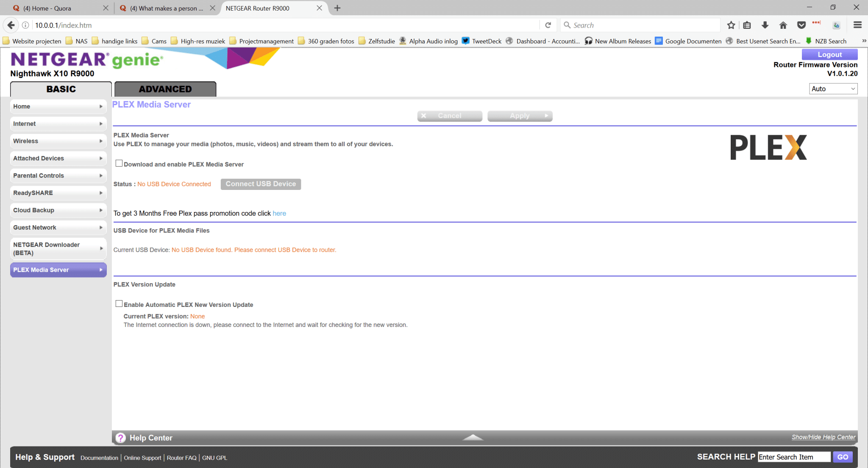Open the Website projecten bookmark folder
Viewport: 868px width, 468px height.
(32, 41)
